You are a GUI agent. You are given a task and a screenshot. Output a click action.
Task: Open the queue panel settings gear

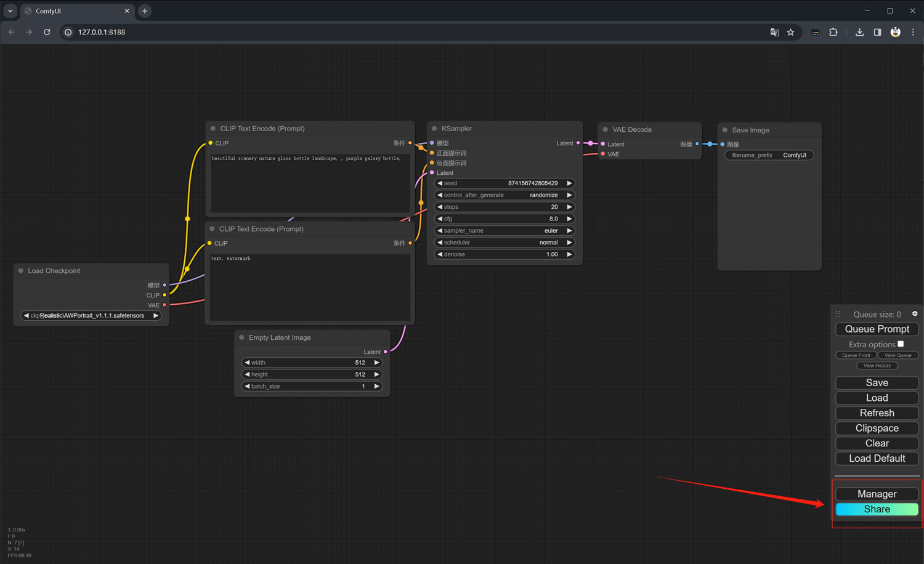click(915, 314)
